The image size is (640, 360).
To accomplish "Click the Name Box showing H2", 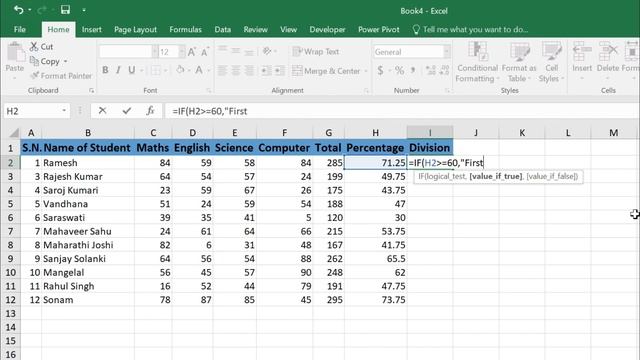I will pyautogui.click(x=32, y=111).
